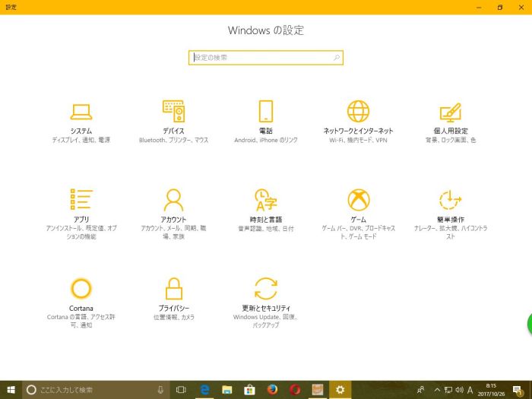Click the システム label text
The height and width of the screenshot is (399, 532).
coord(81,131)
